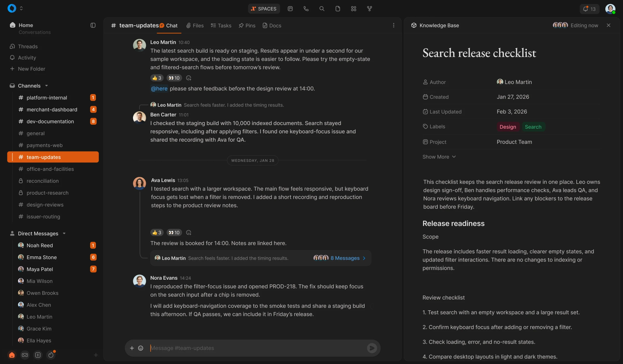Expand Show More in document properties
The image size is (623, 364).
pos(439,157)
